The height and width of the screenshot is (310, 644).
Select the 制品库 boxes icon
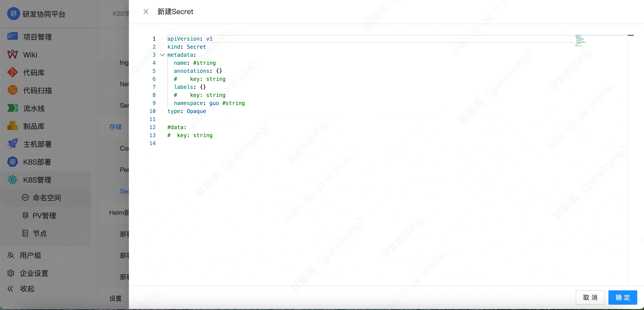point(12,126)
